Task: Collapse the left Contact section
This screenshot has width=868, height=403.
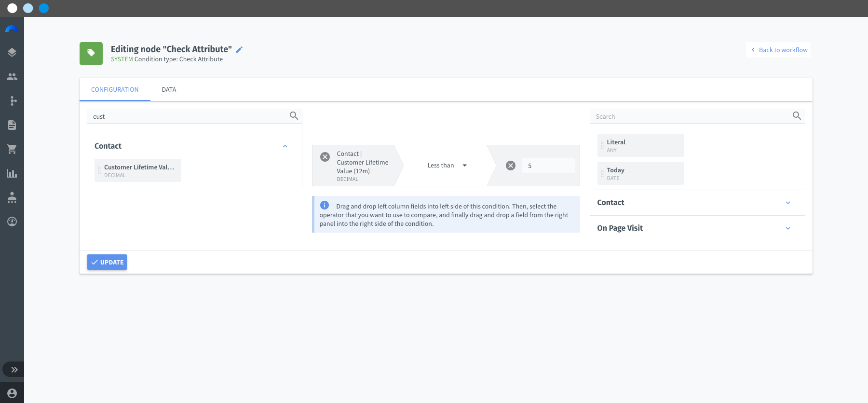Action: coord(285,146)
